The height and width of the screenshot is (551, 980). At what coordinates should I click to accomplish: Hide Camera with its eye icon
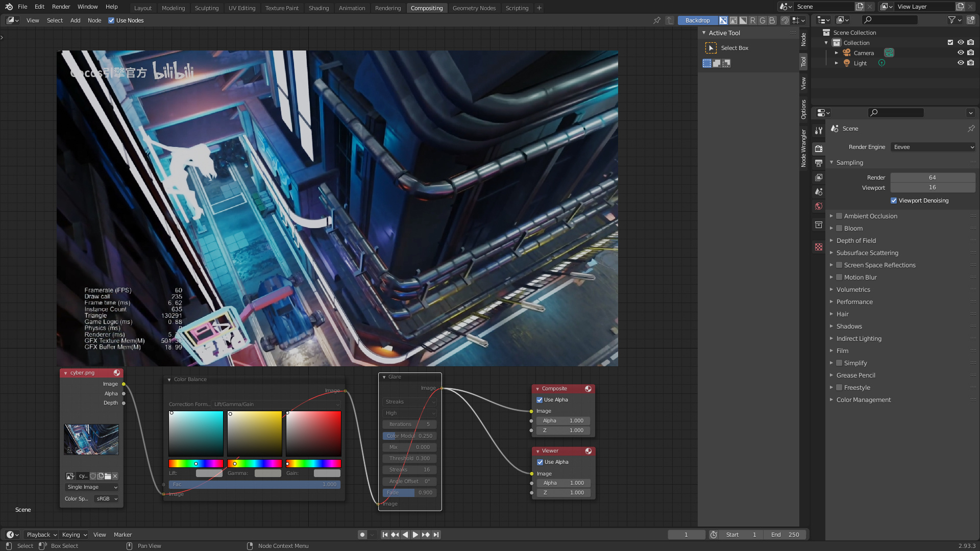tap(960, 53)
